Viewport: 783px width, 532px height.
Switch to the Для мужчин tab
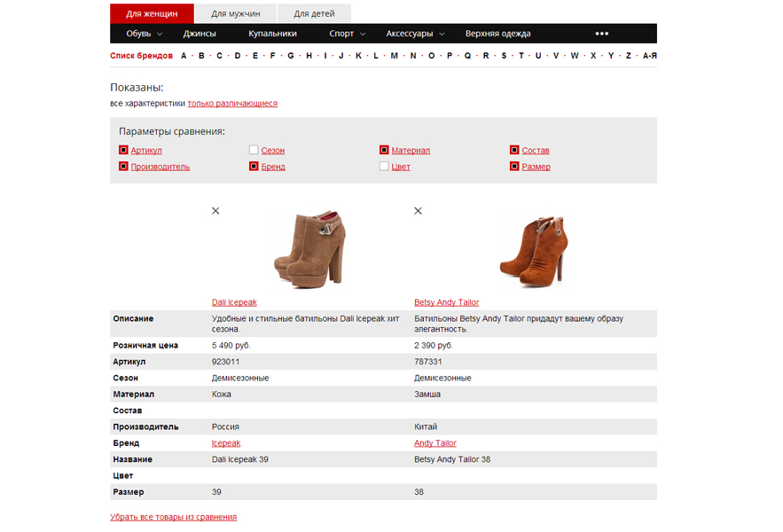[x=236, y=13]
